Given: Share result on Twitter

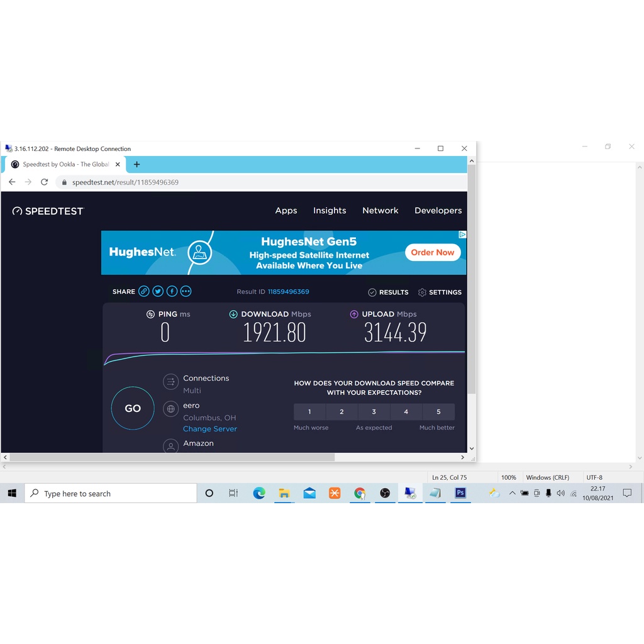Looking at the screenshot, I should tap(158, 292).
